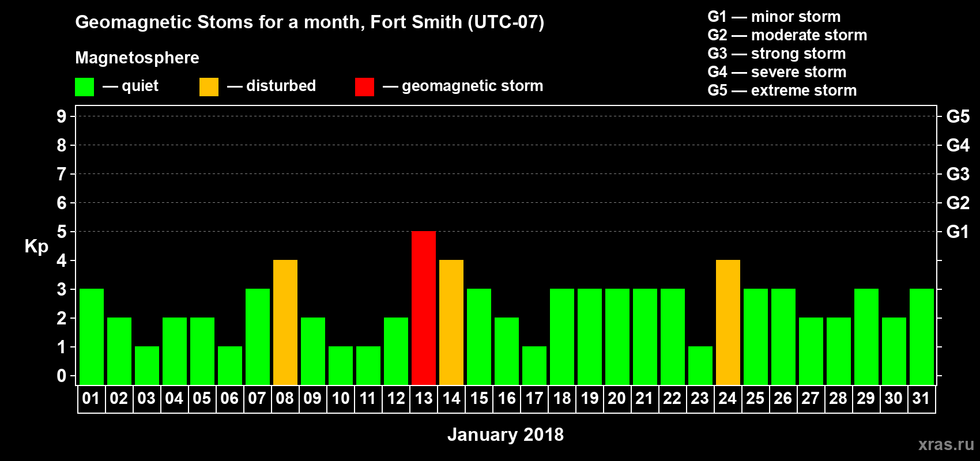Click the G1 label on right axis
The image size is (980, 461).
point(958,232)
